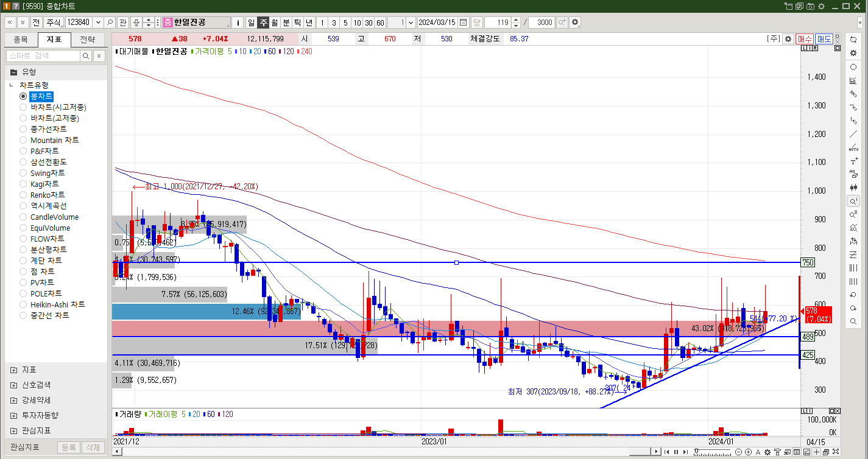Switch to the 종목 tab
868x459 pixels.
(21, 40)
